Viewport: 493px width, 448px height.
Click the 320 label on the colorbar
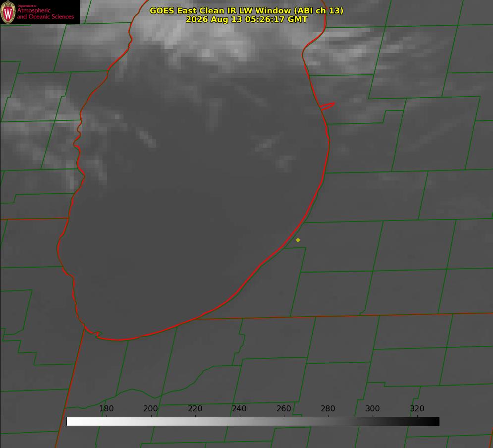[x=417, y=409]
